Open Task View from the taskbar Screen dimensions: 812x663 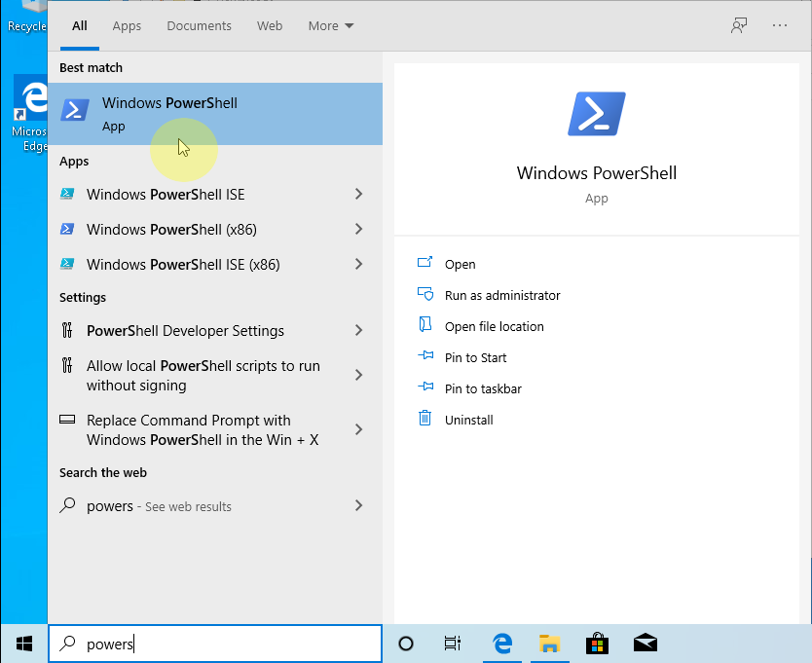pos(453,644)
